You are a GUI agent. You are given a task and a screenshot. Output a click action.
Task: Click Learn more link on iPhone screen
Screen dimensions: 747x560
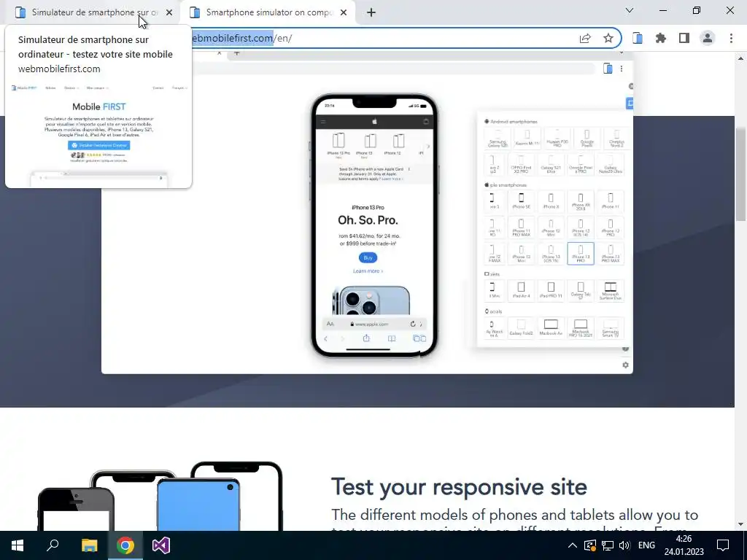click(x=368, y=271)
